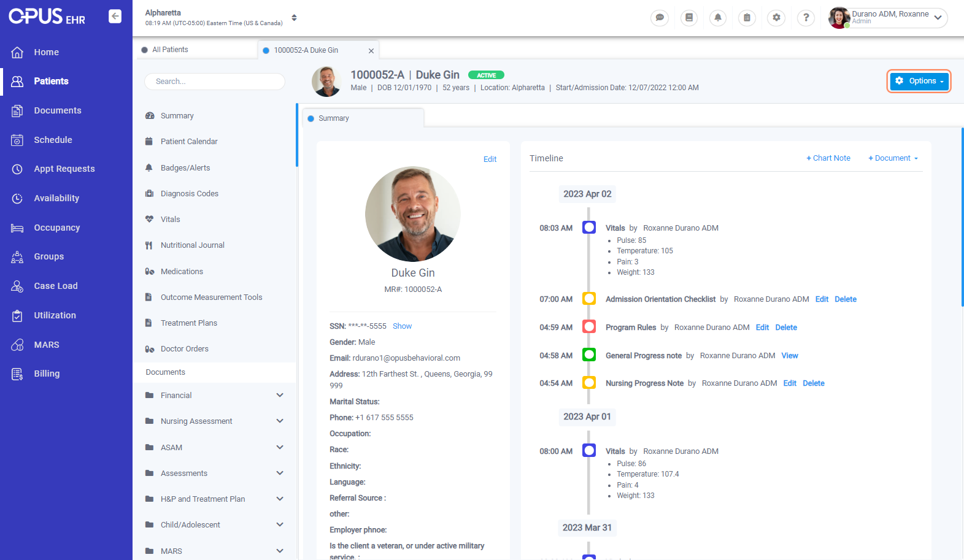This screenshot has height=560, width=964.
Task: Open the Roxanne Durano user menu chevron
Action: tap(938, 18)
